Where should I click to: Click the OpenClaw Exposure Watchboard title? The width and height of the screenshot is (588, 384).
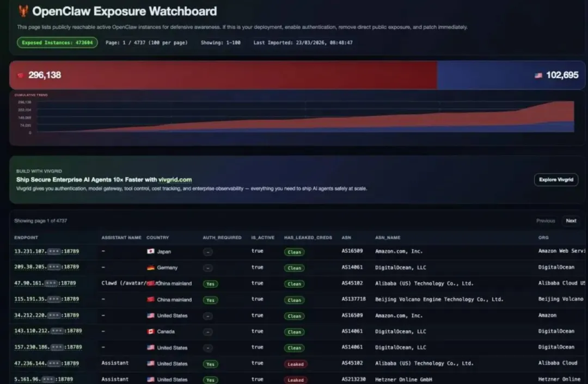coord(125,11)
